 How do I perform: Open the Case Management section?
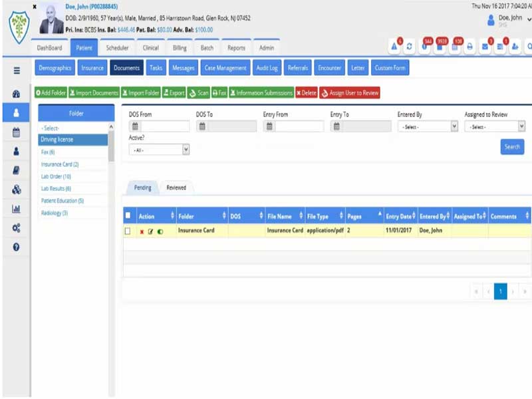pyautogui.click(x=225, y=68)
